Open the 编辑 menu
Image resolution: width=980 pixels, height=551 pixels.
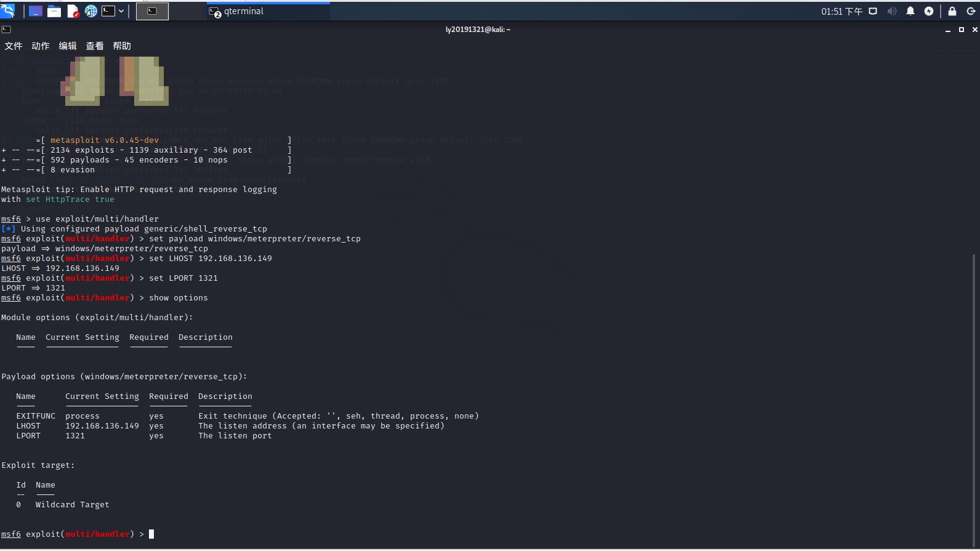pos(68,46)
